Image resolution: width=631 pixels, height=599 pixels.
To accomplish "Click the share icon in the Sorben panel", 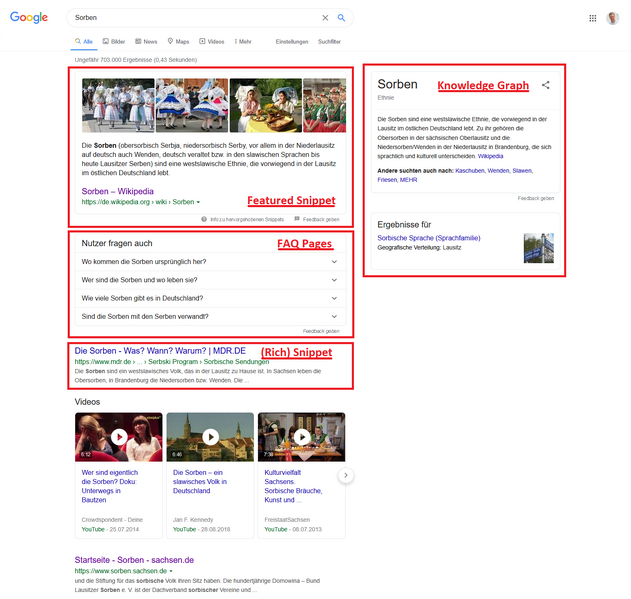I will pyautogui.click(x=545, y=85).
